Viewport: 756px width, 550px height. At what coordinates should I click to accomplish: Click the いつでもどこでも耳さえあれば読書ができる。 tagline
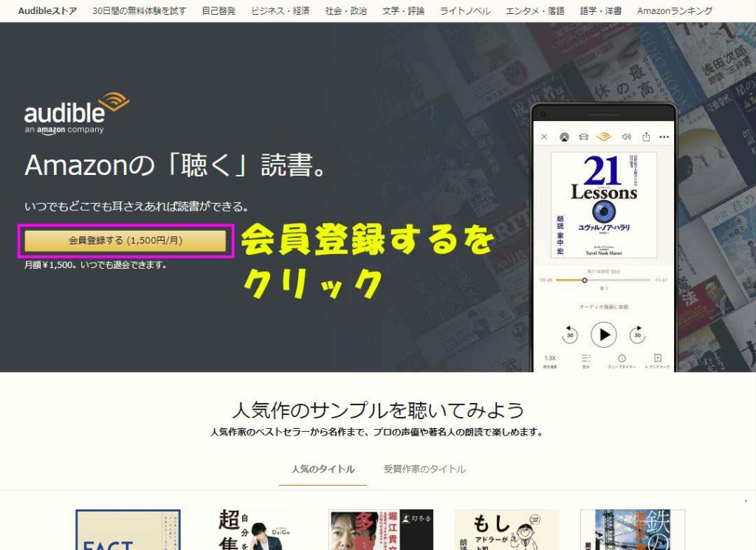[x=137, y=207]
